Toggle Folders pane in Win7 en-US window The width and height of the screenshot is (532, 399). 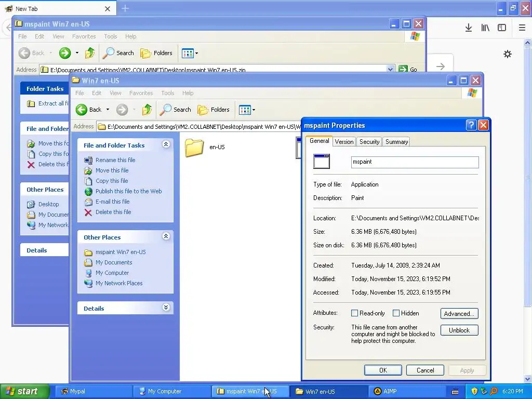pos(214,110)
